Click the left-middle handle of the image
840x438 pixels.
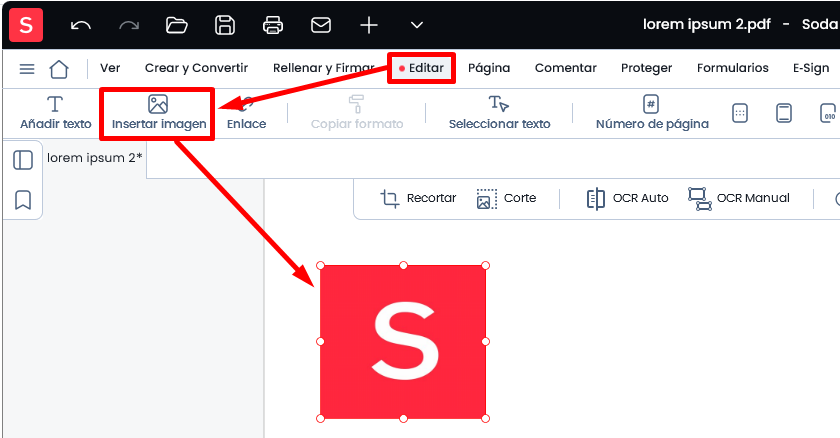coord(320,342)
